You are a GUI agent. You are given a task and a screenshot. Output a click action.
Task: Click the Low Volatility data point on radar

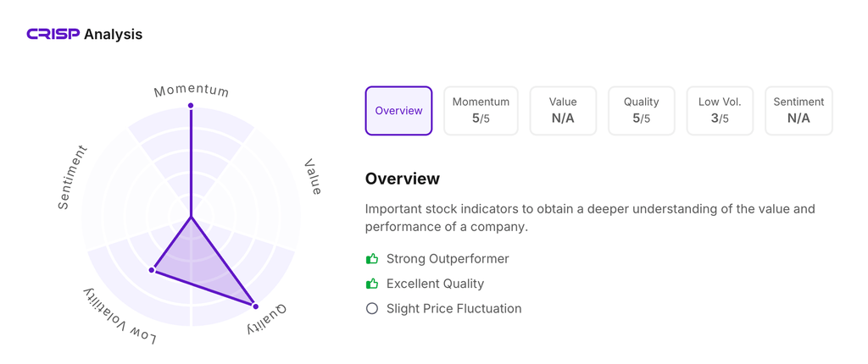click(153, 270)
